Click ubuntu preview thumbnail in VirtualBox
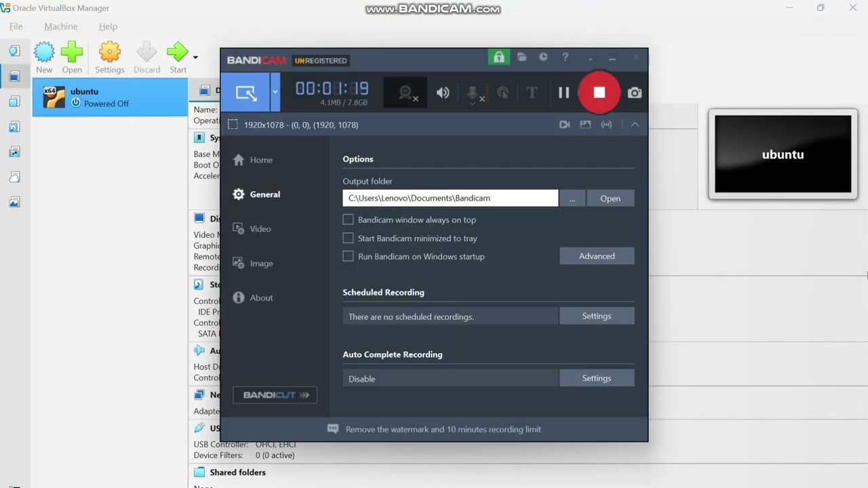Viewport: 868px width, 488px height. click(783, 154)
